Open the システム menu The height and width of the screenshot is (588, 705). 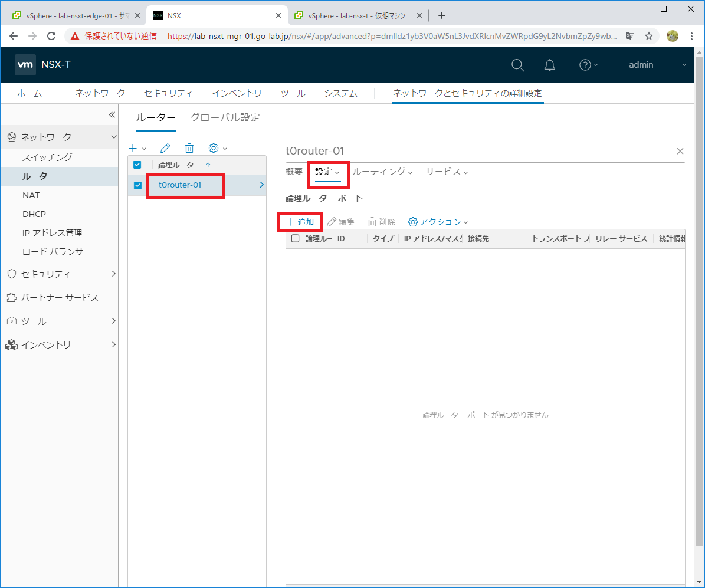click(341, 94)
